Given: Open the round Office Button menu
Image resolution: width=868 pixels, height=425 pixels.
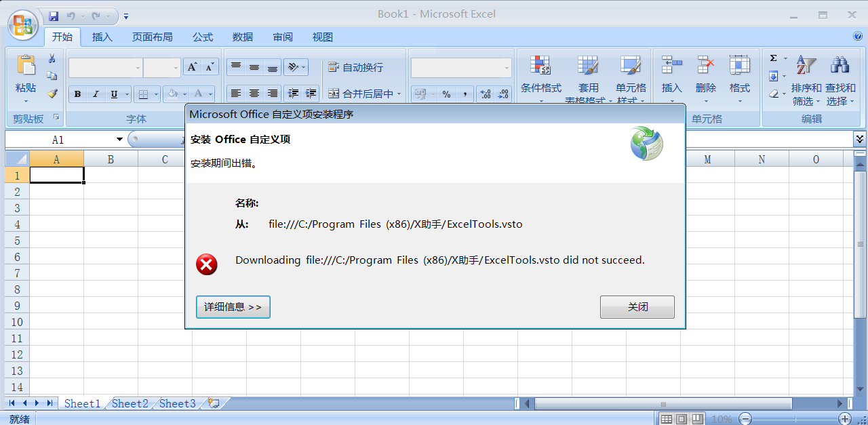Looking at the screenshot, I should coord(22,25).
